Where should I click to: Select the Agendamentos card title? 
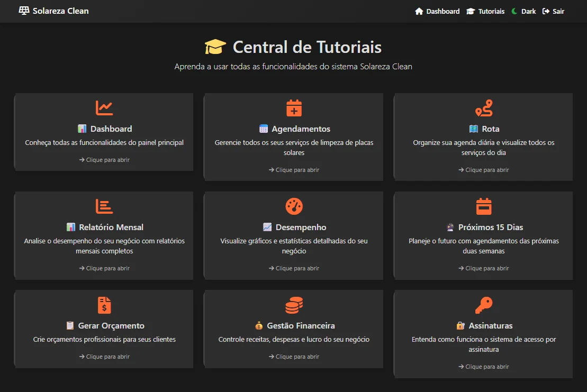click(x=301, y=129)
